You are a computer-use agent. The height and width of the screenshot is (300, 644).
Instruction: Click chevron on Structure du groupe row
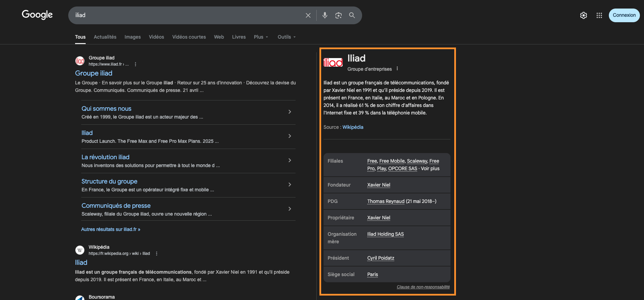(x=290, y=185)
